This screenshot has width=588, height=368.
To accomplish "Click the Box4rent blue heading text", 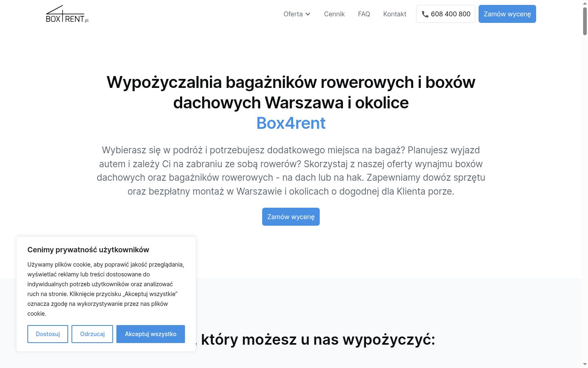I will pos(291,123).
